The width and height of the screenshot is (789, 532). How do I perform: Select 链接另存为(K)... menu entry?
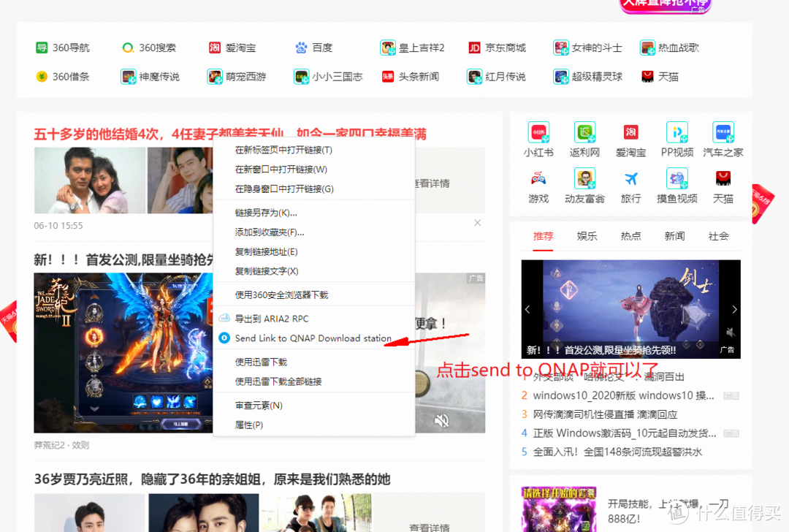coord(314,213)
